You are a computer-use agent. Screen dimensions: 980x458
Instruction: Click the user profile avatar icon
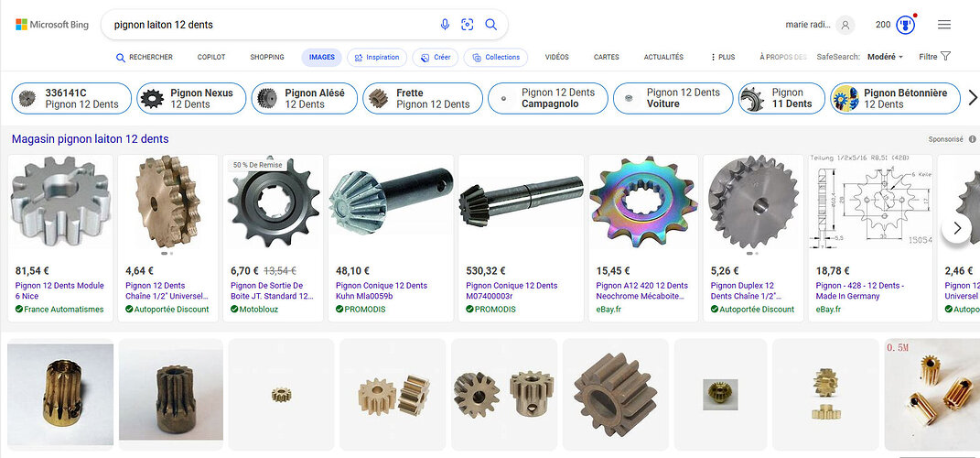(x=845, y=25)
